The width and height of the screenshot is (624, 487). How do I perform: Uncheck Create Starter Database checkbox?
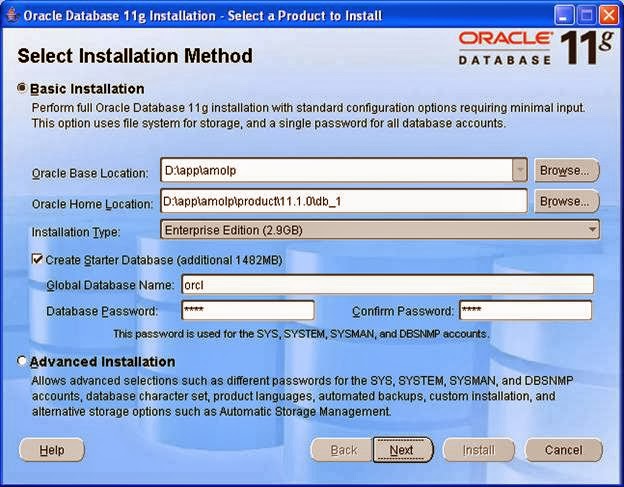(37, 260)
